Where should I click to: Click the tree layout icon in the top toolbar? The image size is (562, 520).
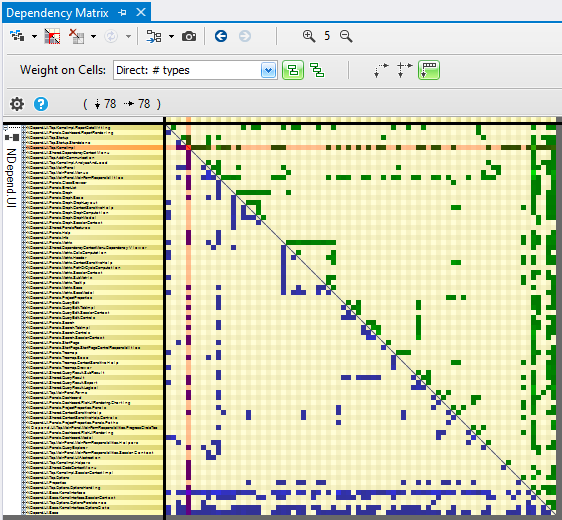[154, 36]
